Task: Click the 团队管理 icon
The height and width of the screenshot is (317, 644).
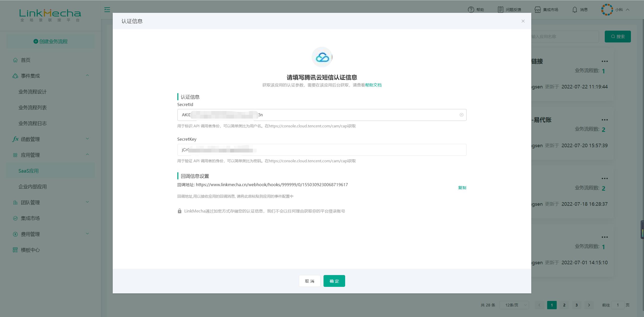Action: pos(15,202)
